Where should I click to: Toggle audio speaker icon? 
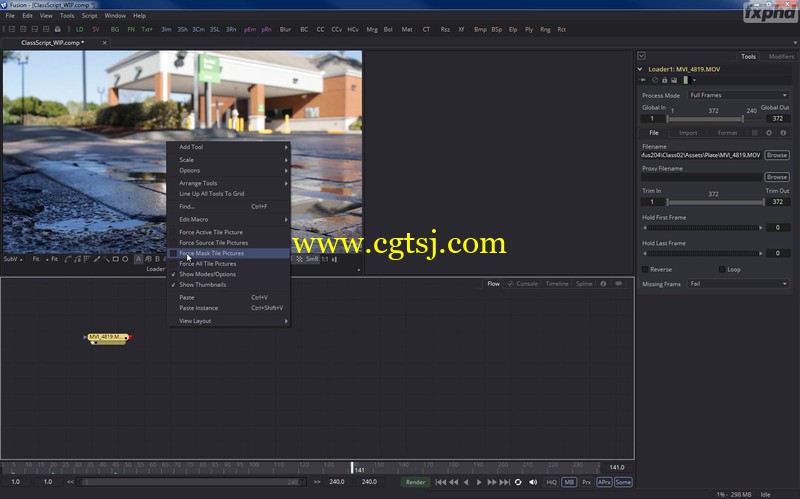tap(533, 482)
